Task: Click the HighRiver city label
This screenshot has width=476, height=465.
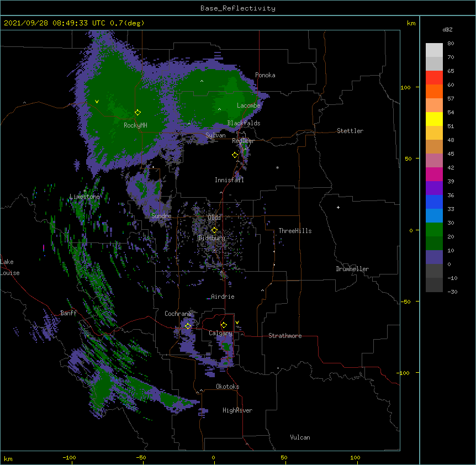Action: tap(237, 410)
